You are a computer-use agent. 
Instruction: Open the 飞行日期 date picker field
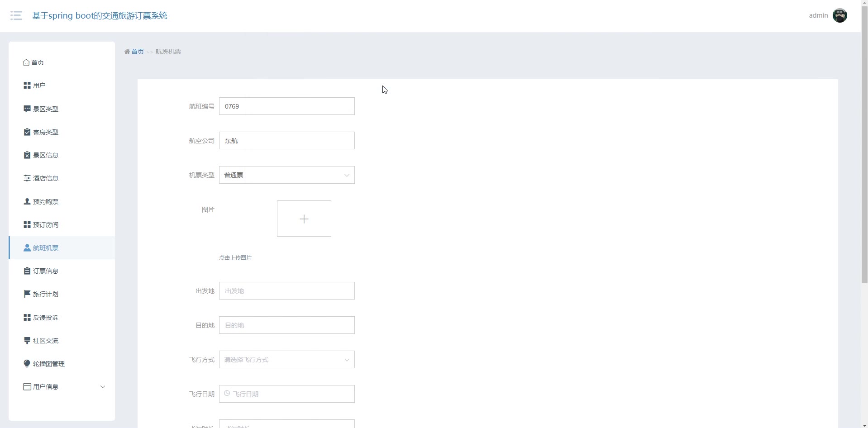287,394
